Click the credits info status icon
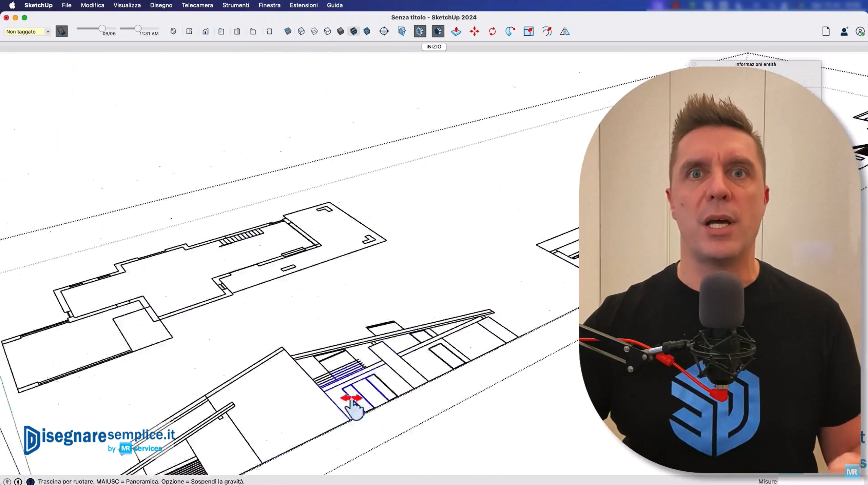This screenshot has height=485, width=868. click(18, 481)
